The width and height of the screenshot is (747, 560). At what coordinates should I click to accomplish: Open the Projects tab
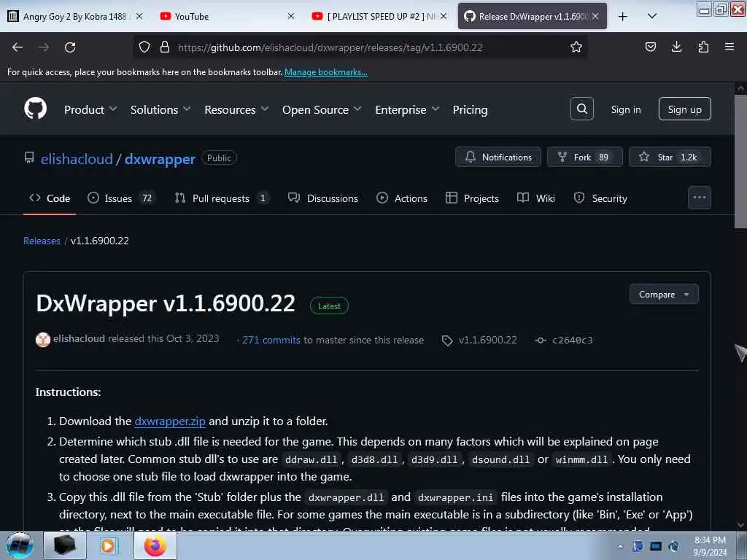pyautogui.click(x=472, y=198)
